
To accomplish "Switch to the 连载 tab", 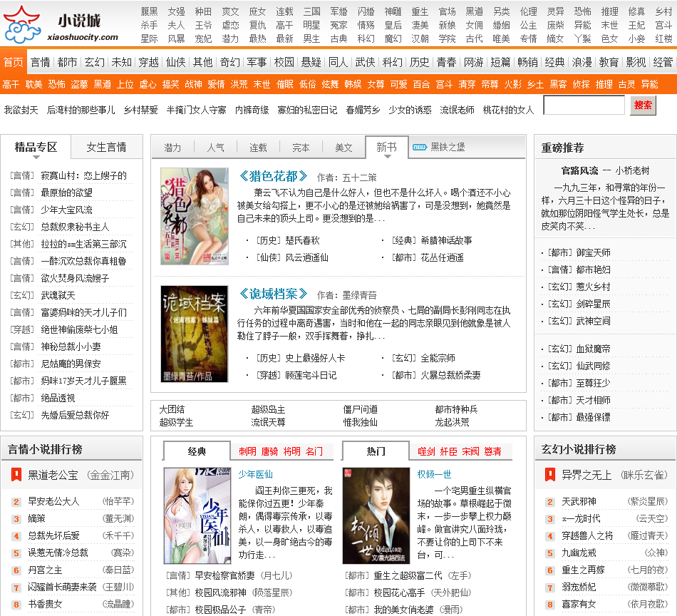I will point(258,148).
